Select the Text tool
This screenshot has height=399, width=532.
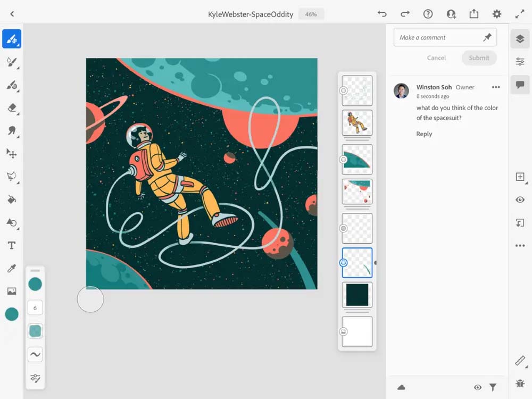tap(12, 245)
